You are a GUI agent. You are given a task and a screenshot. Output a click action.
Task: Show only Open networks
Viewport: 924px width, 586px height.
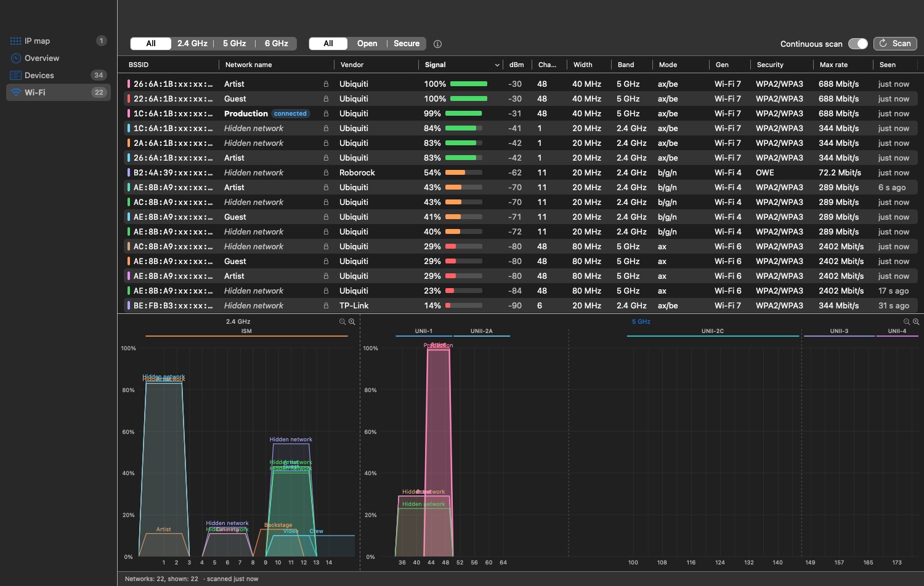pos(367,44)
